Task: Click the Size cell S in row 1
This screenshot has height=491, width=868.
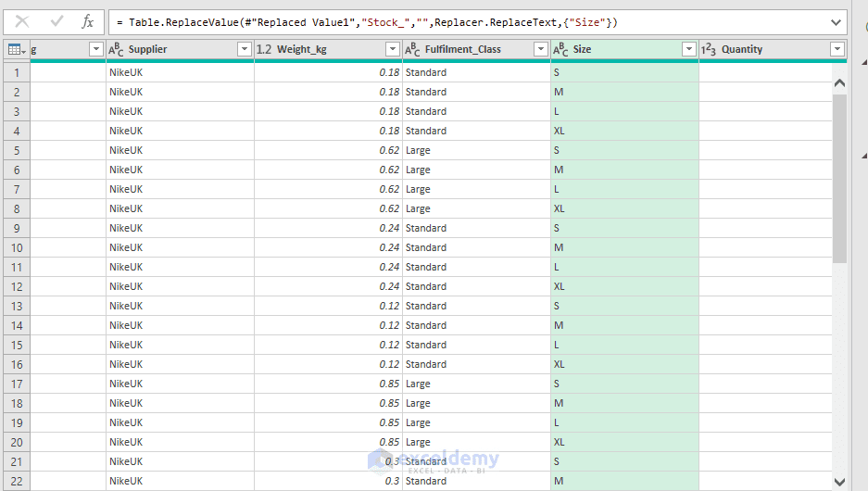Action: click(625, 72)
